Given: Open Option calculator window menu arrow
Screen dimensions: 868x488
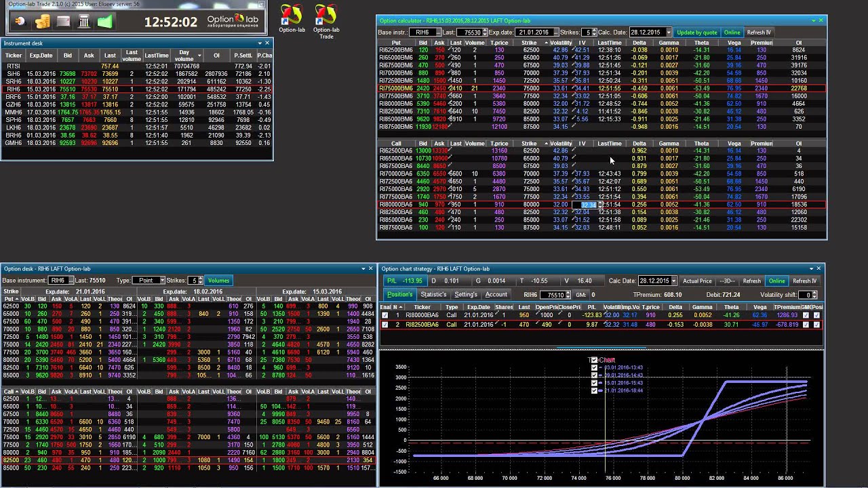Looking at the screenshot, I should pyautogui.click(x=813, y=21).
